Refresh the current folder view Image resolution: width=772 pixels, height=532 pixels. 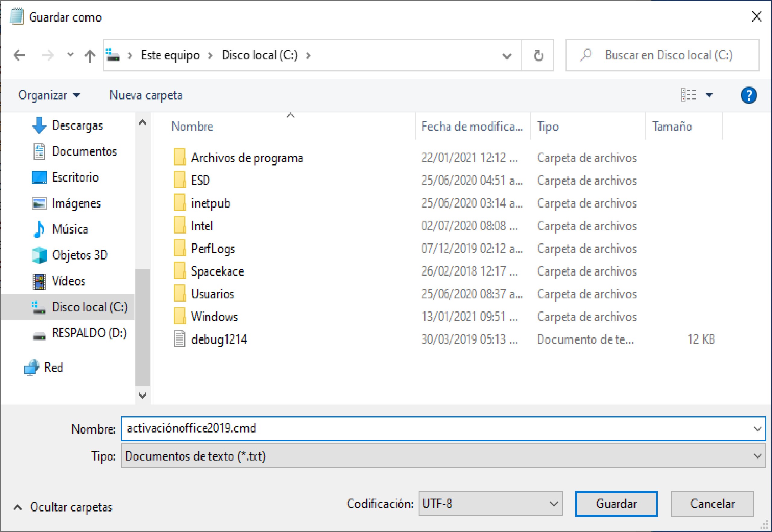(x=538, y=55)
